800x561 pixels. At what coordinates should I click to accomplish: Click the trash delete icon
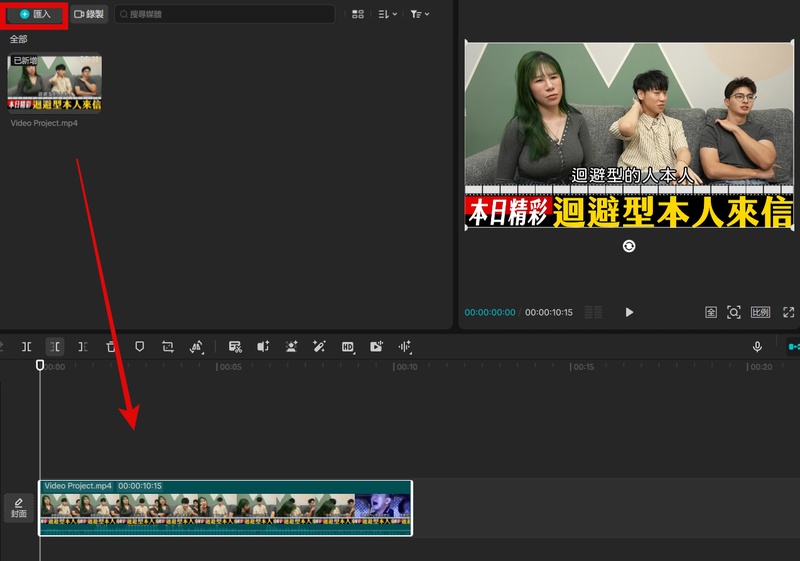click(x=111, y=347)
